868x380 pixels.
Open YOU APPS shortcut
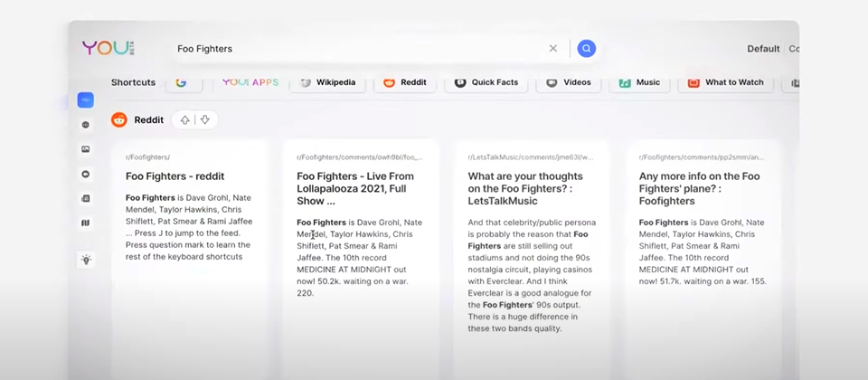(250, 82)
